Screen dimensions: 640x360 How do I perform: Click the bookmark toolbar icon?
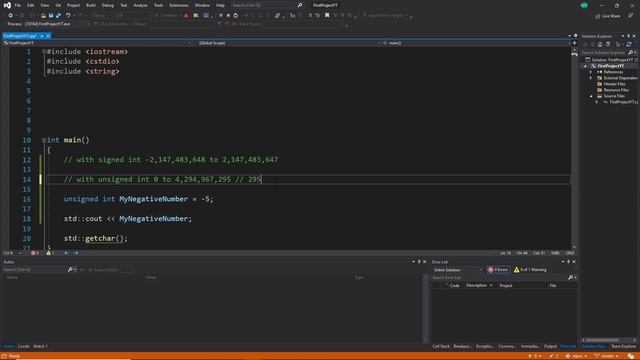[x=327, y=16]
